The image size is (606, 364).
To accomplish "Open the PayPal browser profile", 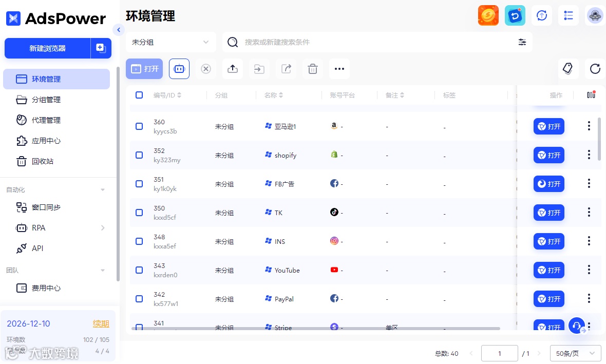I will pyautogui.click(x=549, y=299).
